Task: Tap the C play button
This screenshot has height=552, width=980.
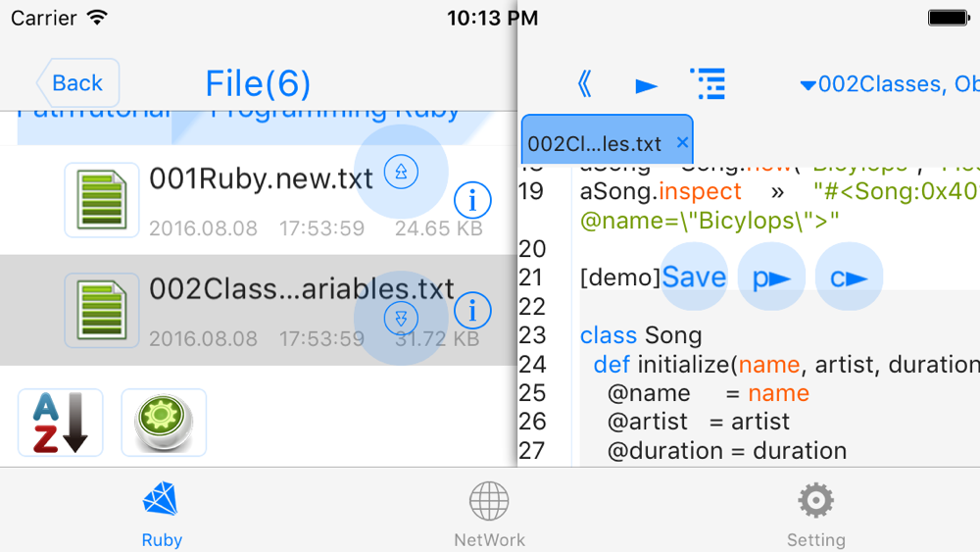Action: pyautogui.click(x=849, y=276)
